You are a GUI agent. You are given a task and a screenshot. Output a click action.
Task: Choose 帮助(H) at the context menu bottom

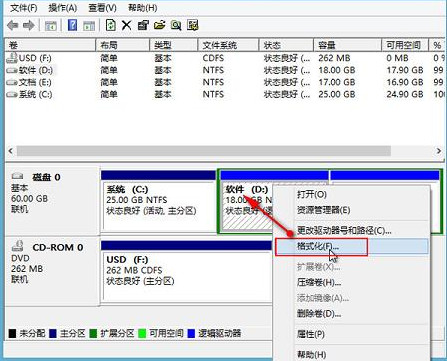352,354
